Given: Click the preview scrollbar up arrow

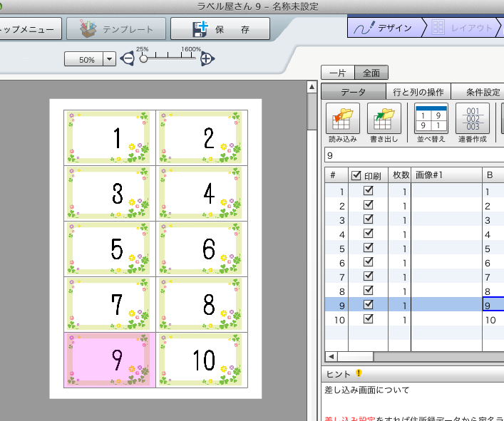Looking at the screenshot, I should (x=312, y=88).
